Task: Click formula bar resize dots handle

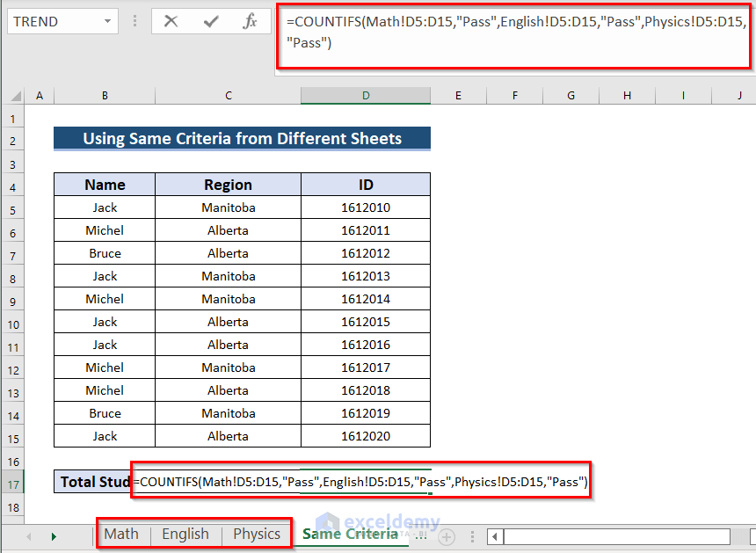Action: coord(135,21)
